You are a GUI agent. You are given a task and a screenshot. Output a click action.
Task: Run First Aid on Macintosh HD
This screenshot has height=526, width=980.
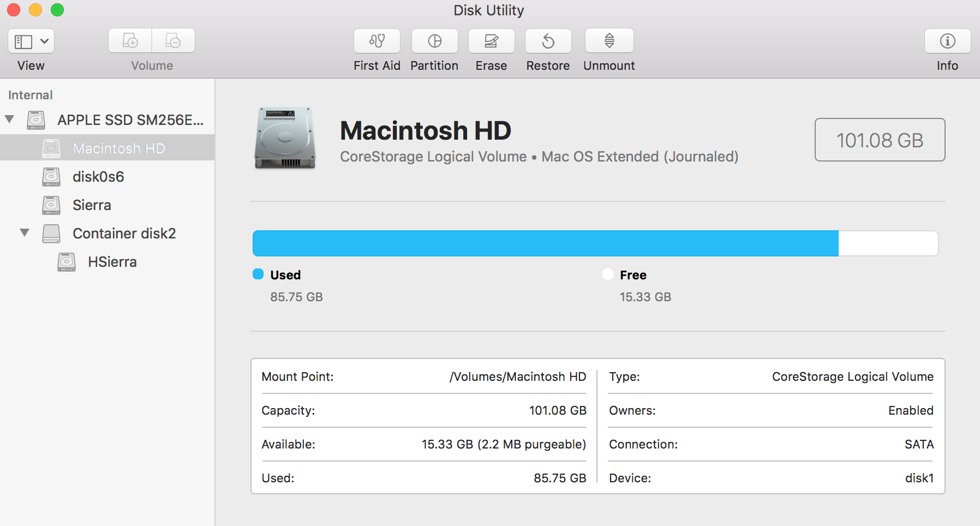(377, 41)
